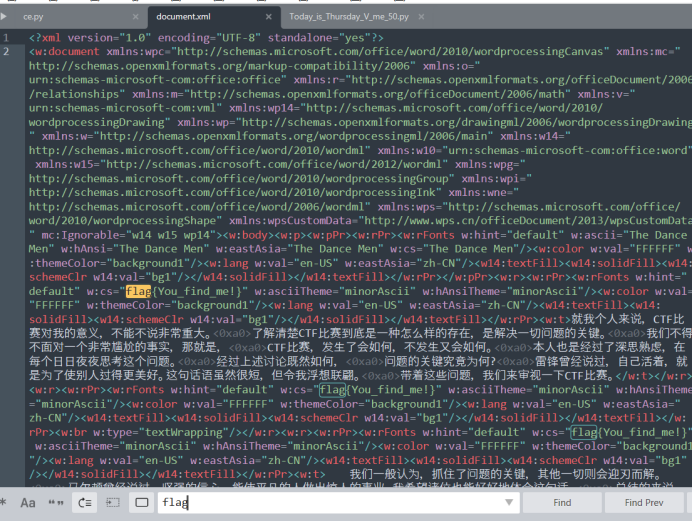This screenshot has height=521, width=692.
Task: Toggle case sensitive search (Aa)
Action: (x=28, y=502)
